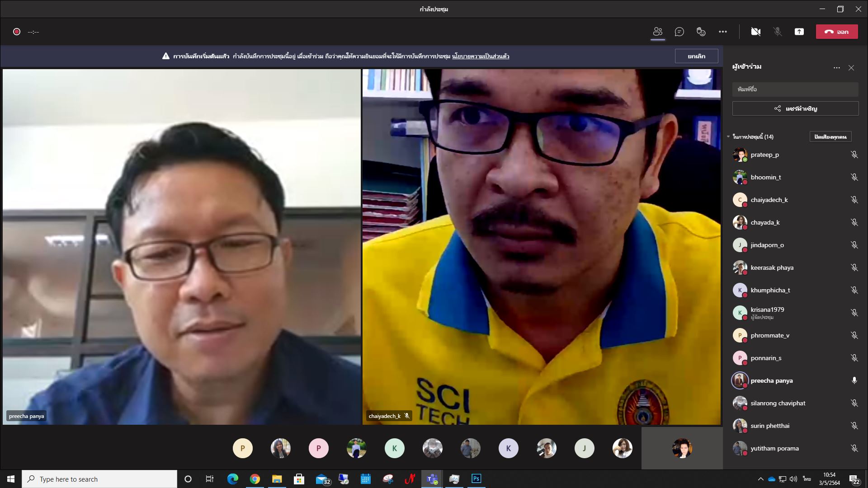Open the participants panel icon
Image resolution: width=868 pixels, height=488 pixels.
pos(658,32)
